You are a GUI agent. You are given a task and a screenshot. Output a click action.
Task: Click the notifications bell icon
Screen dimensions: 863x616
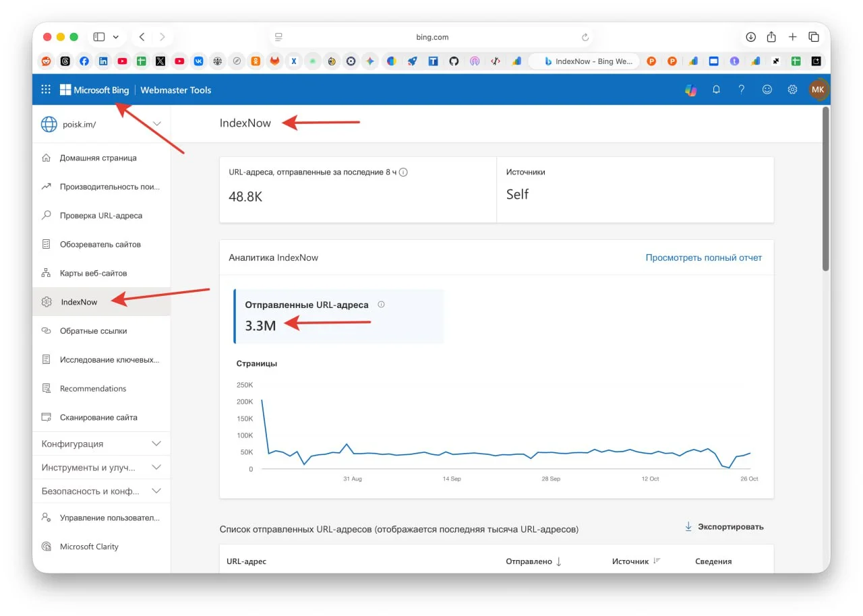click(x=716, y=90)
